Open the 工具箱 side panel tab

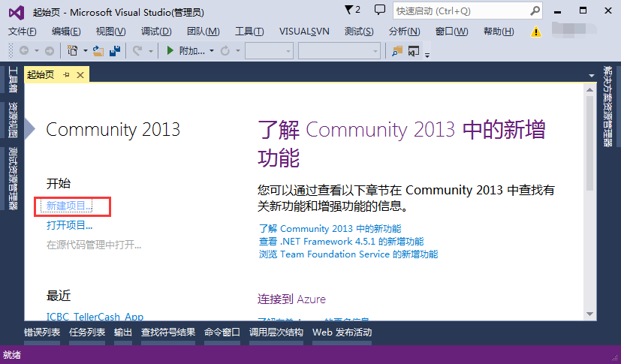13,80
